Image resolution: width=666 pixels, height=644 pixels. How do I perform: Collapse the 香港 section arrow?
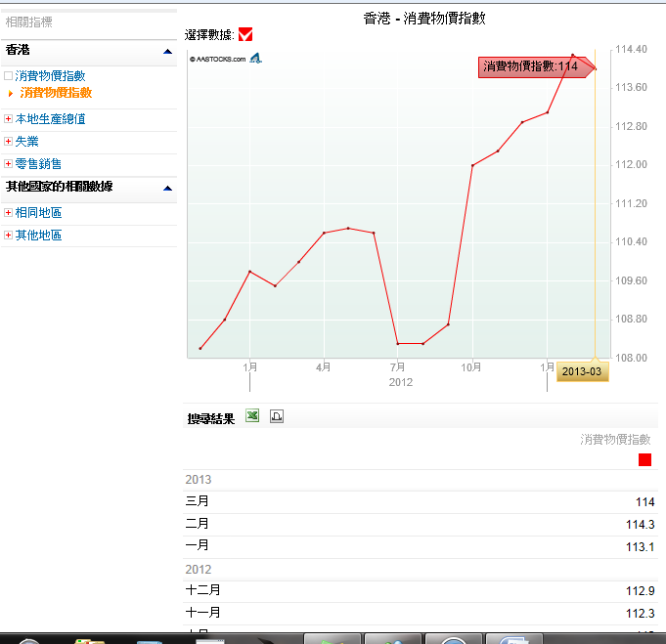click(x=168, y=52)
